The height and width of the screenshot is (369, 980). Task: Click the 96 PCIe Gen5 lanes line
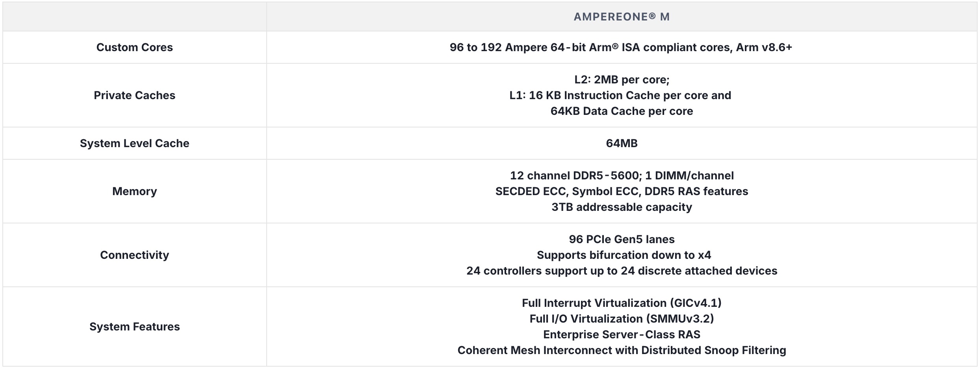point(622,239)
